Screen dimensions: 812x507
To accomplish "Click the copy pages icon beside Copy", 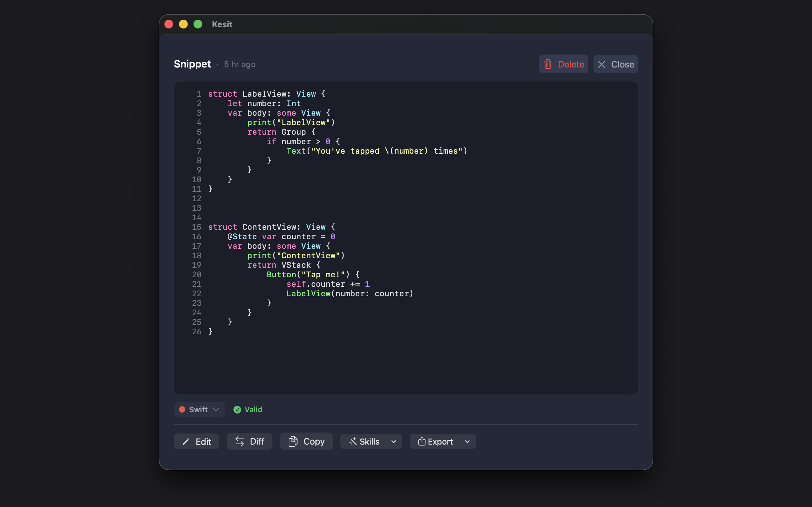I will pyautogui.click(x=293, y=441).
